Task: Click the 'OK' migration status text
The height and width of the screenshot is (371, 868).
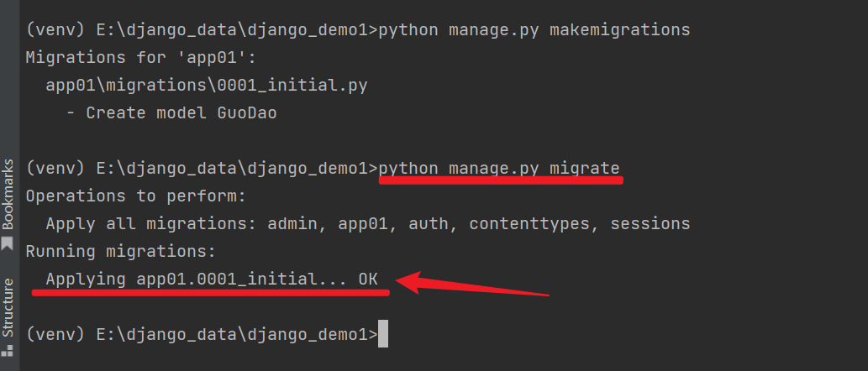Action: 368,279
